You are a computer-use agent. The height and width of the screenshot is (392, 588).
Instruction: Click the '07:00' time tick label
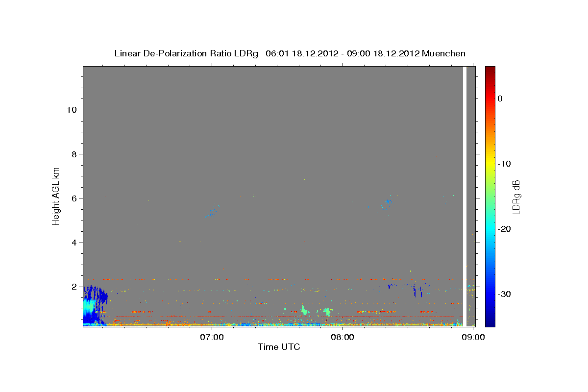pyautogui.click(x=212, y=337)
